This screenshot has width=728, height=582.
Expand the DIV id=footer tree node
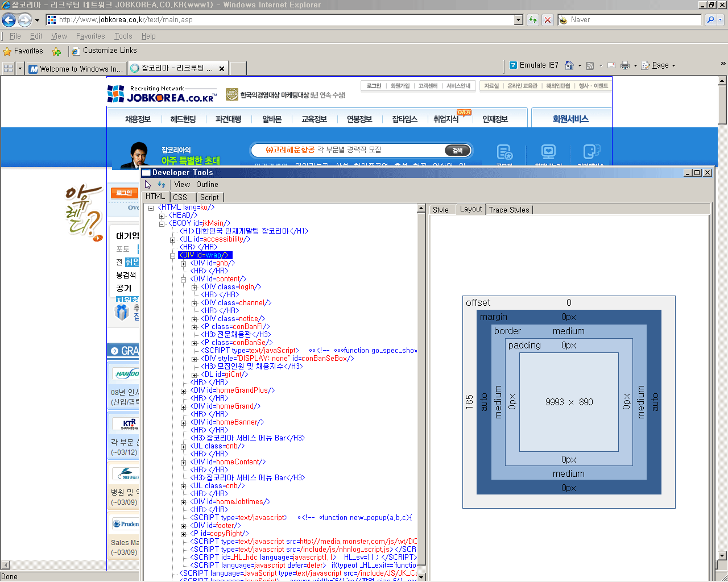183,526
